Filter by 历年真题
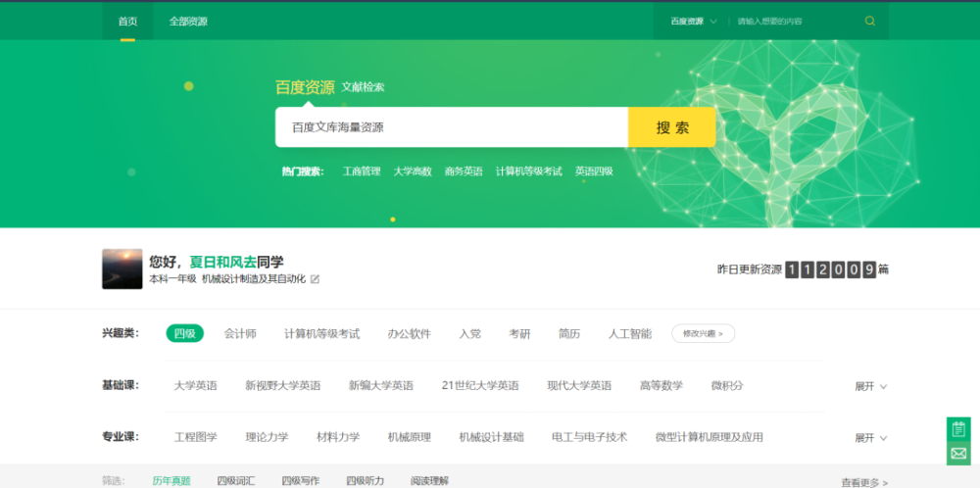Image resolution: width=980 pixels, height=488 pixels. point(171,481)
